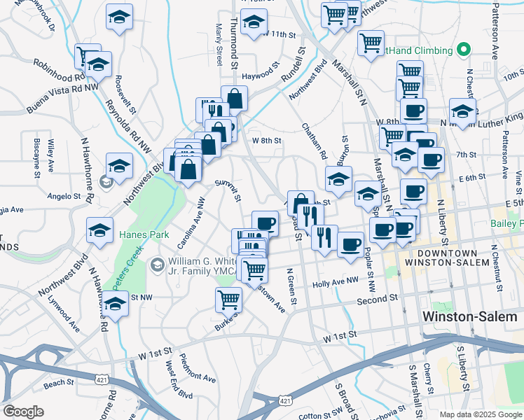
Task: Click school marker left of Hanes Park label
Action: point(99,231)
